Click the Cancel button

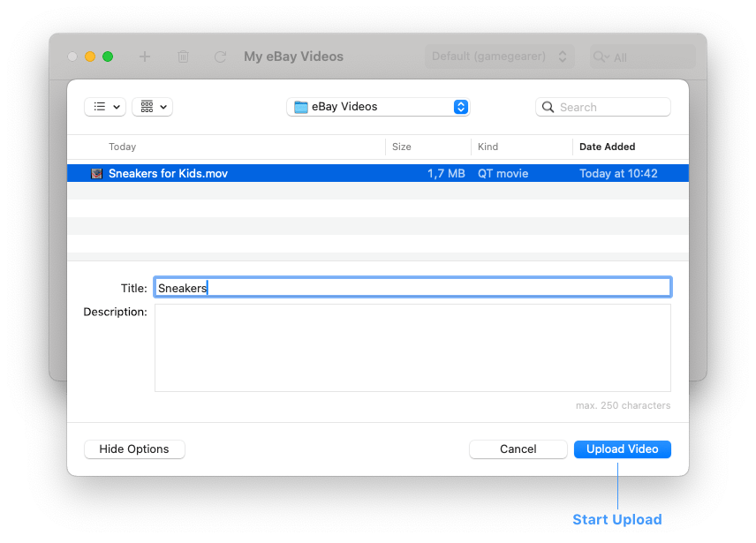coord(518,449)
